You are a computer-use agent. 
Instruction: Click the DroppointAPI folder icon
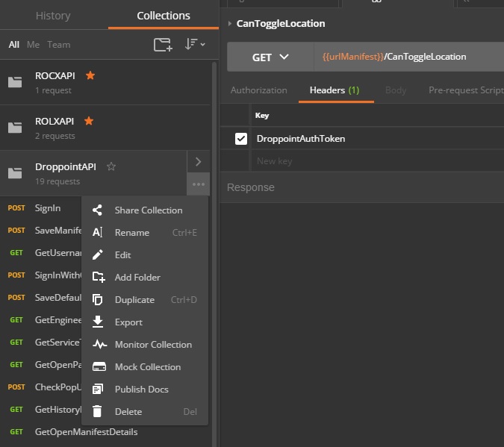click(15, 173)
